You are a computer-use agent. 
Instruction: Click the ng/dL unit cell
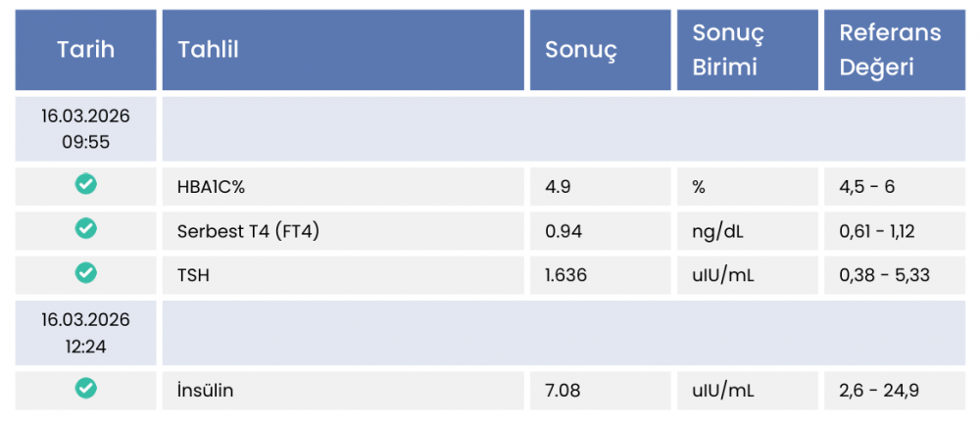click(716, 231)
